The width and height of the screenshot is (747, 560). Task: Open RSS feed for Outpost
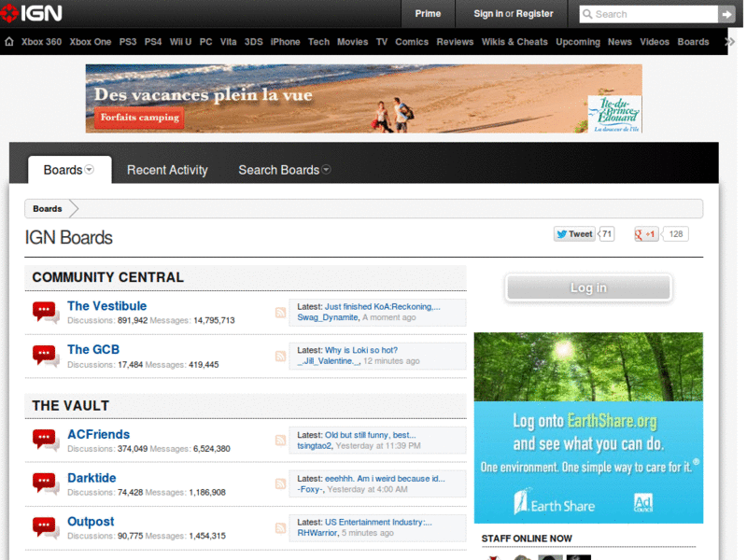[281, 528]
